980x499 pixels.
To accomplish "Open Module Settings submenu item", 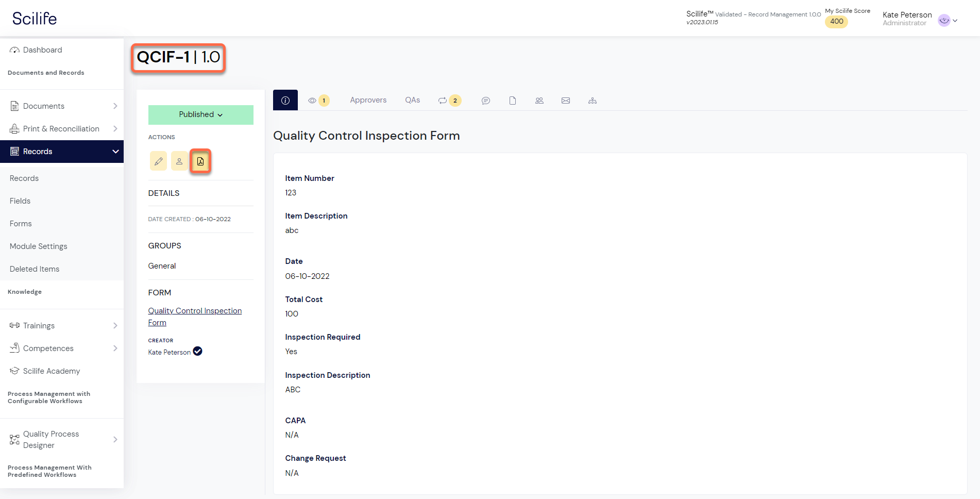I will [39, 246].
